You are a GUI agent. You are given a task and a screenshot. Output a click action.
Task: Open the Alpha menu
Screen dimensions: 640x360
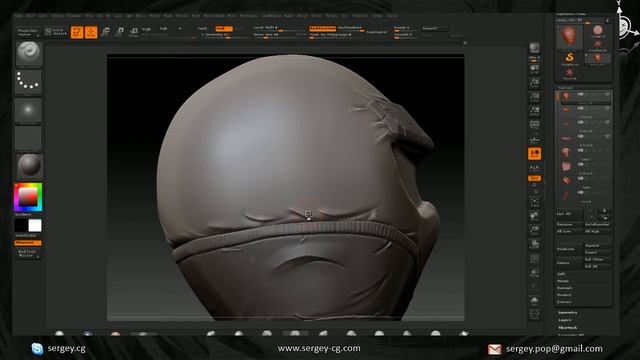point(19,16)
